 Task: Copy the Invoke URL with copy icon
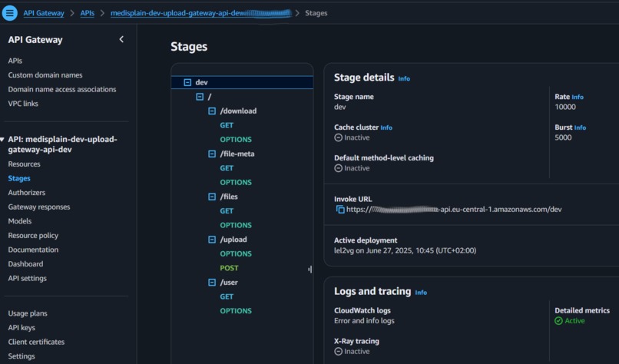click(340, 209)
